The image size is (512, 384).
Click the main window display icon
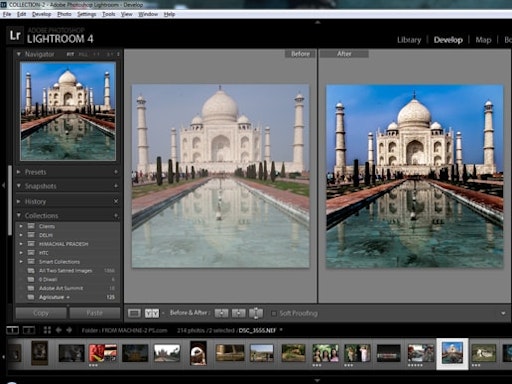(12, 330)
